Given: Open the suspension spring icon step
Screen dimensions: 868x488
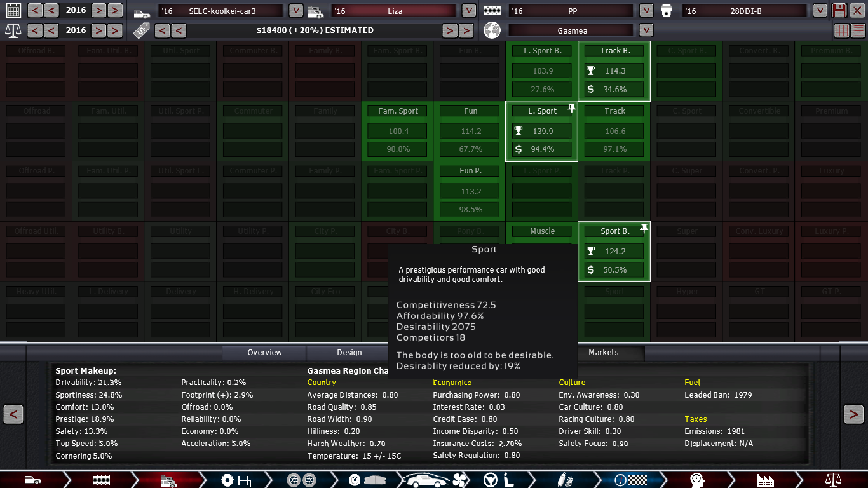Looking at the screenshot, I should point(562,480).
